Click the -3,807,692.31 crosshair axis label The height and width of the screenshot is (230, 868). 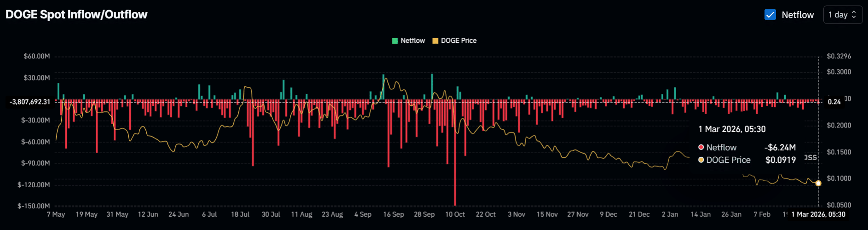point(30,102)
